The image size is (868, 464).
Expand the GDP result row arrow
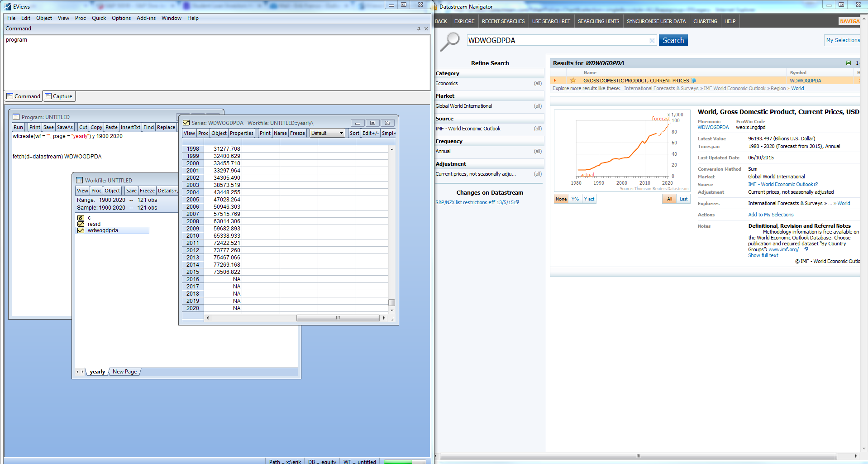click(x=555, y=81)
